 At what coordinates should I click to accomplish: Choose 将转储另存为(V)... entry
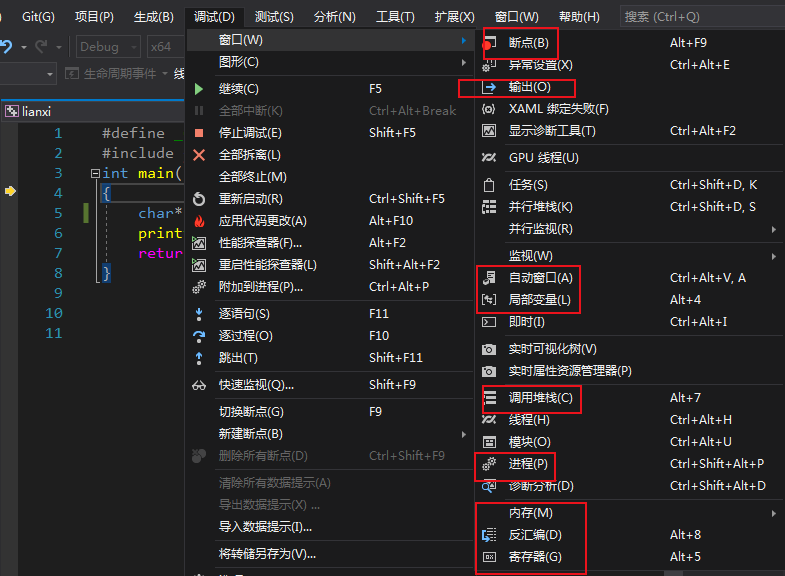coord(330,554)
